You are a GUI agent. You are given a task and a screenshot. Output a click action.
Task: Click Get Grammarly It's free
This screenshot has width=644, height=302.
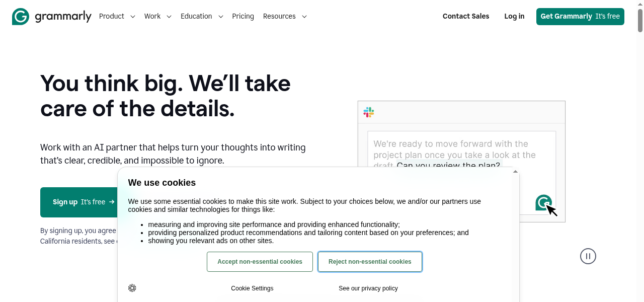click(x=580, y=16)
